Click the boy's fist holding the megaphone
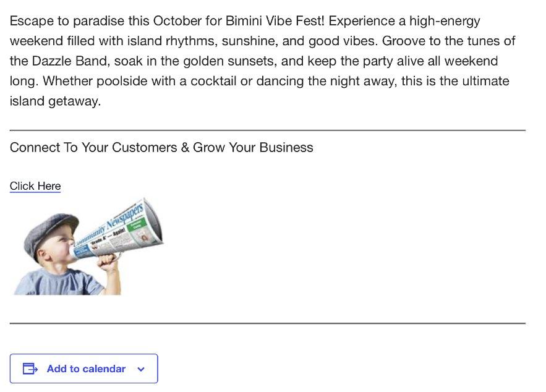Screen dimensions: 546x392 point(109,264)
